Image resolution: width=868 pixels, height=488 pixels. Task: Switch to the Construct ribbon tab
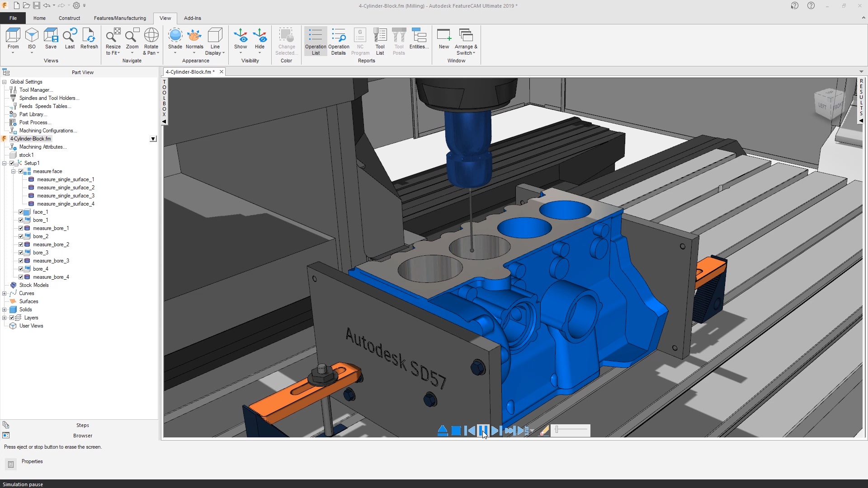[69, 18]
